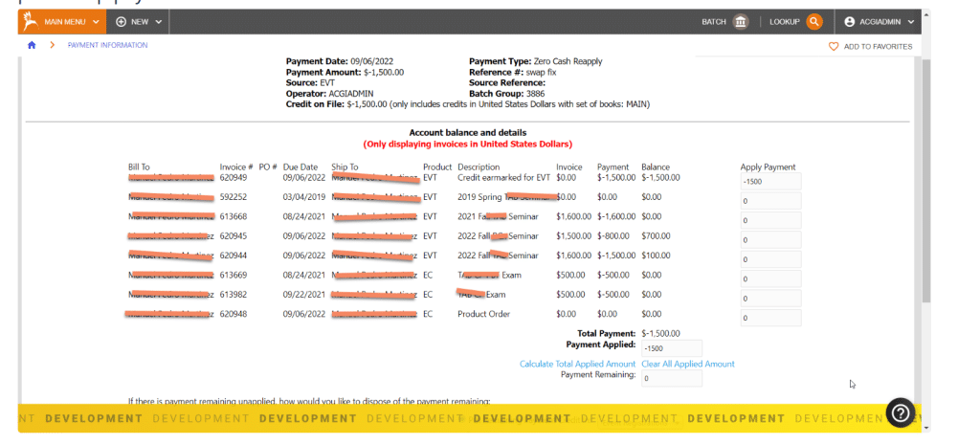Click the $700.00 balance value

pos(656,236)
